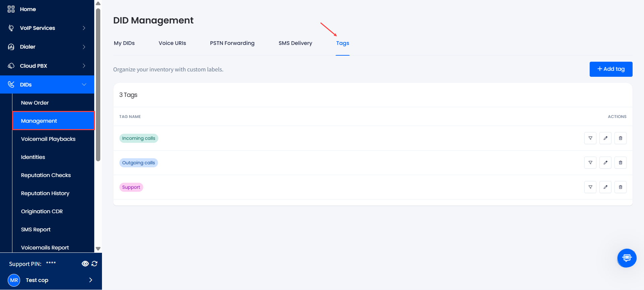This screenshot has width=644, height=290.
Task: Expand the Cloud PBX menu chevron
Action: pyautogui.click(x=84, y=66)
